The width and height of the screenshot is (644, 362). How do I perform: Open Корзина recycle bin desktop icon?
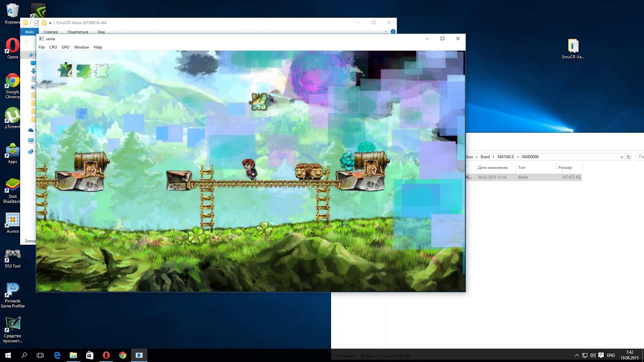13,14
